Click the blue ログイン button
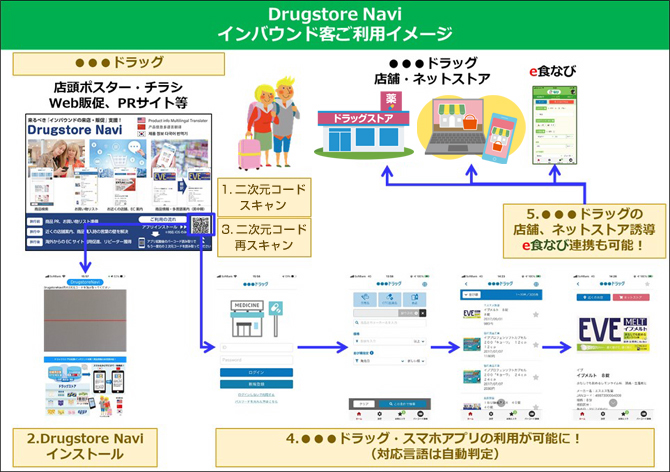670x472 pixels. point(256,372)
